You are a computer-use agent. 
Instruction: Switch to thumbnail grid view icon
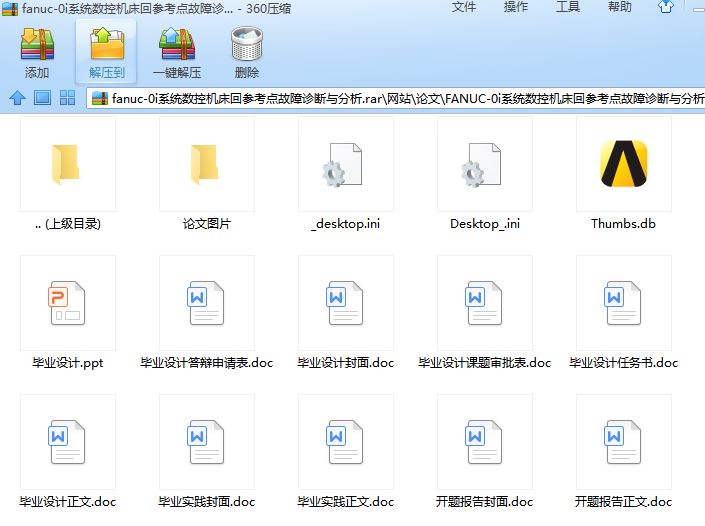tap(67, 98)
